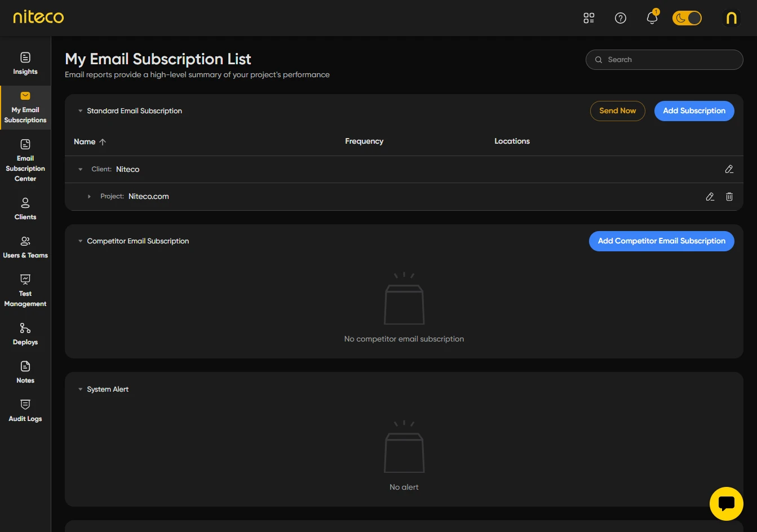Screen dimensions: 757x532
Task: Collapse the Client Niteco row
Action: pos(81,170)
